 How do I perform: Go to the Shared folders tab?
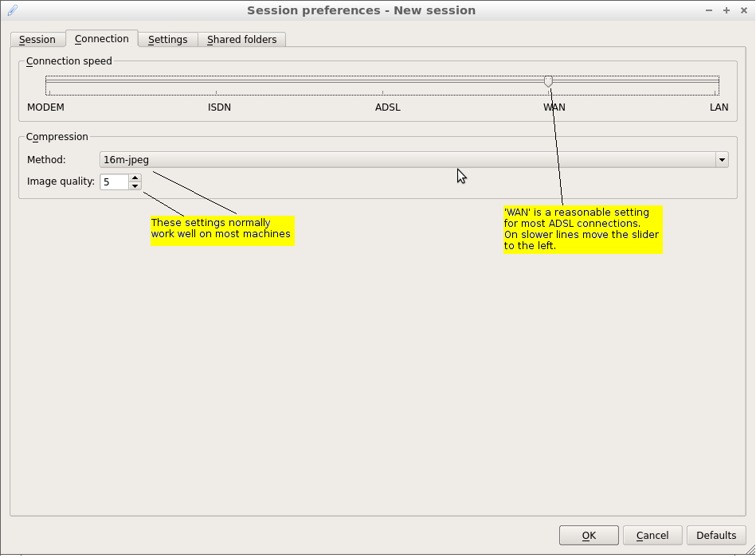(x=241, y=39)
